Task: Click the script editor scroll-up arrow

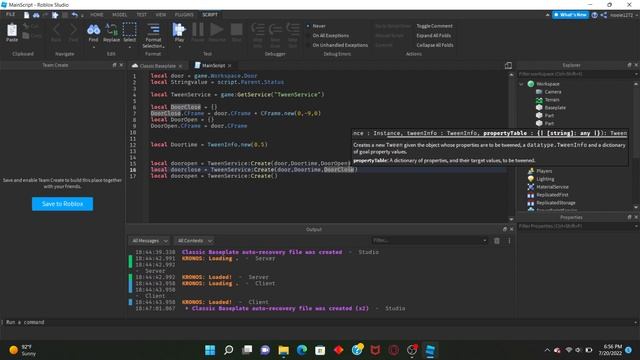Action: 511,75
